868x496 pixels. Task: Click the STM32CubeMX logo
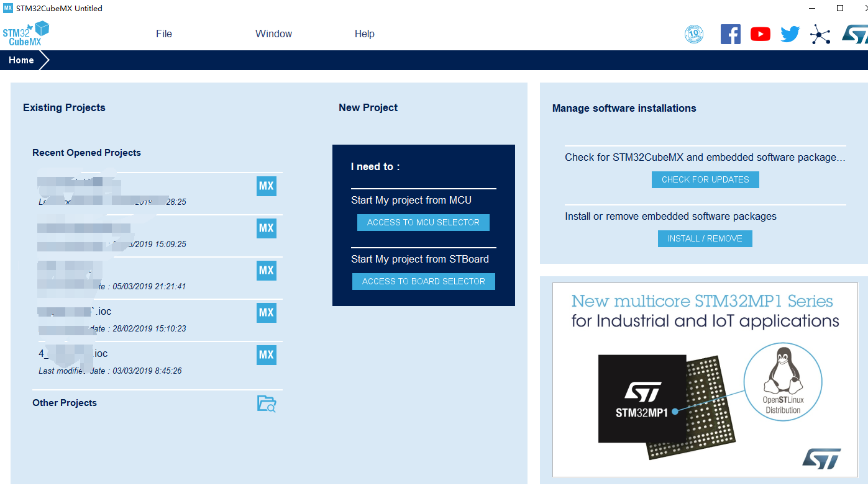click(25, 33)
